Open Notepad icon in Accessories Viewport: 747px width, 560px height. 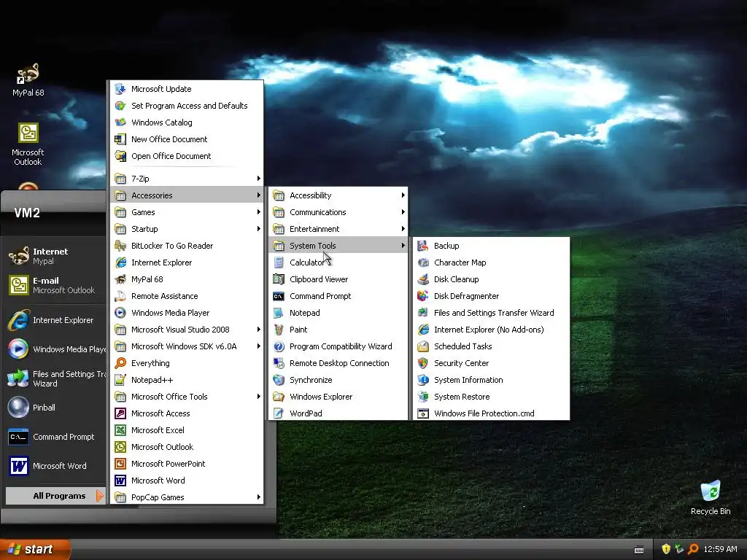point(279,312)
